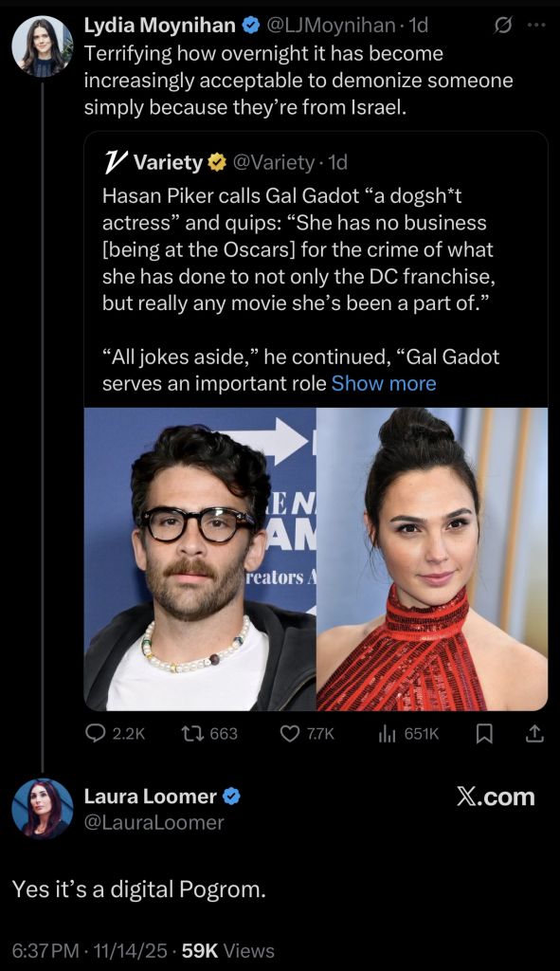Tap Laura Loomer's blue verified badge
Screen dimensions: 560x971
pyautogui.click(x=231, y=797)
